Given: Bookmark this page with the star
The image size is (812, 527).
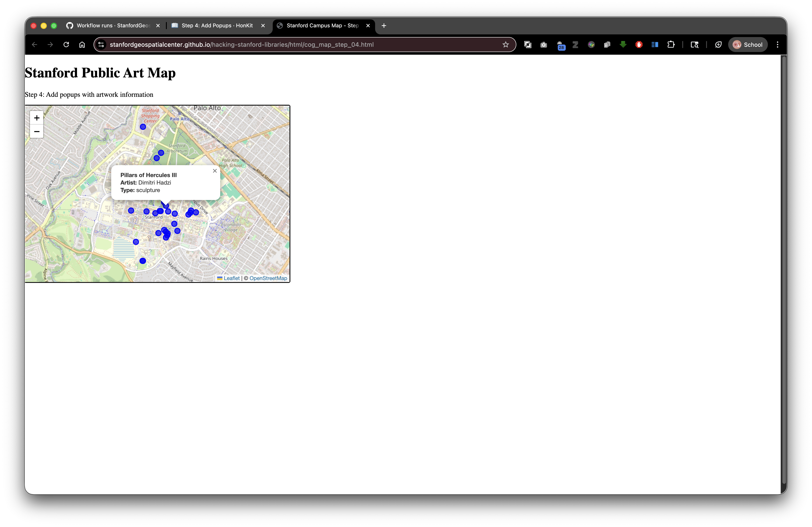Looking at the screenshot, I should [x=506, y=44].
